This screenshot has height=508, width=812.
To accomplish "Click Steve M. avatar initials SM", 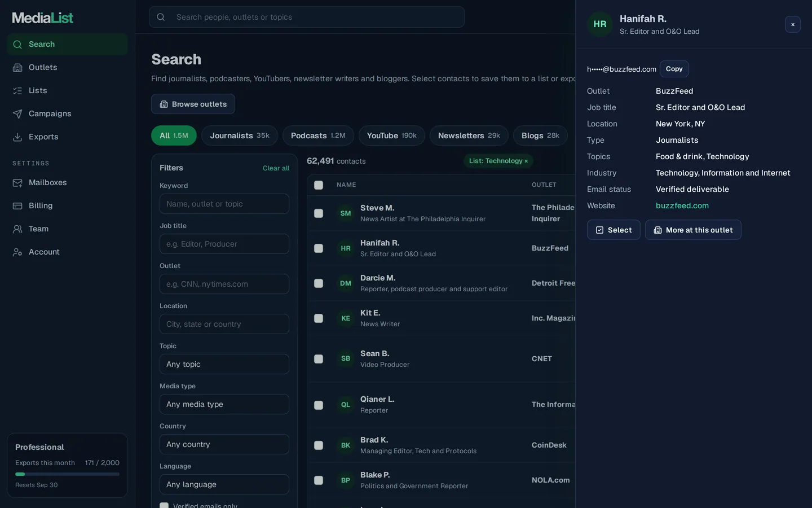I will (x=346, y=213).
